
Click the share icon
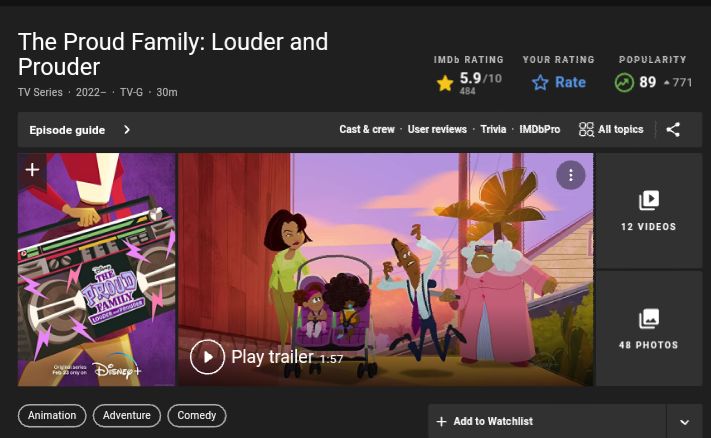[x=673, y=130]
